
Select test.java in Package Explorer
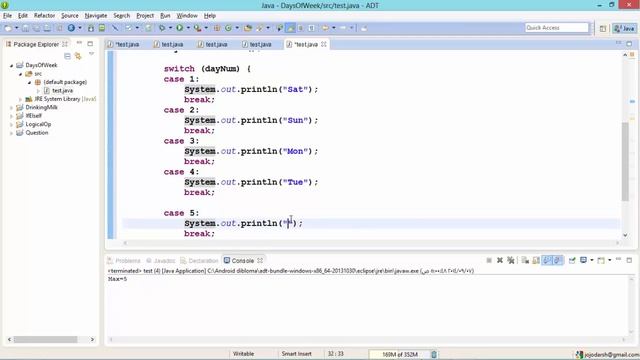(62, 91)
